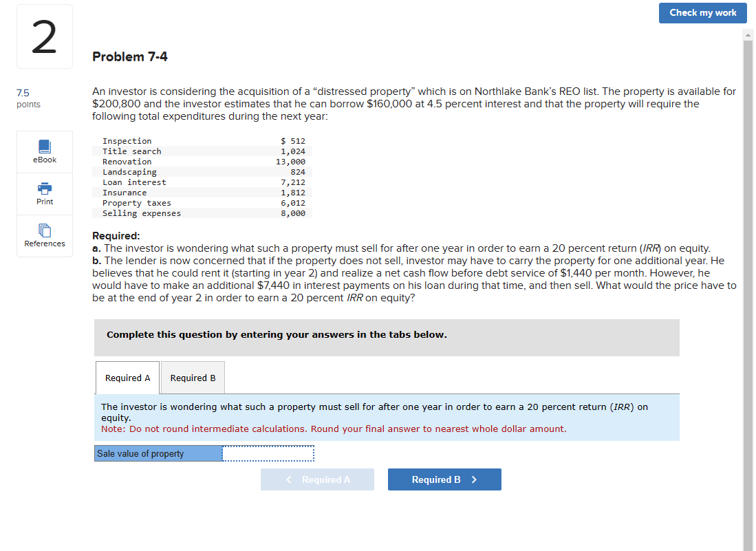Click the grayed Required A back button

point(317,479)
